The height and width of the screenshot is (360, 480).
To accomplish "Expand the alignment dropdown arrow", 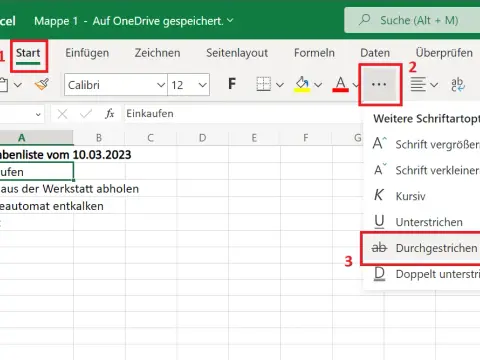I will point(434,85).
